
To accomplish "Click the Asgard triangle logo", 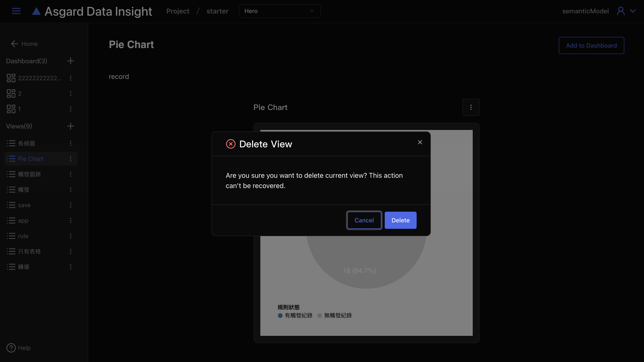I will pos(36,11).
